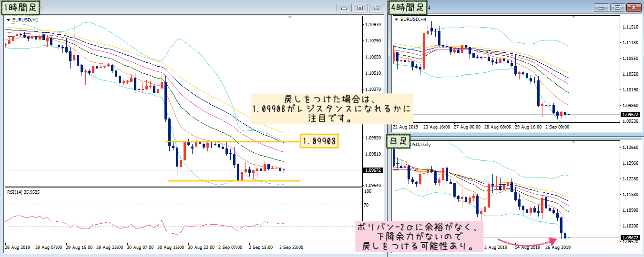Click the 26 Aug 2019 label on Daily chart

(x=557, y=247)
